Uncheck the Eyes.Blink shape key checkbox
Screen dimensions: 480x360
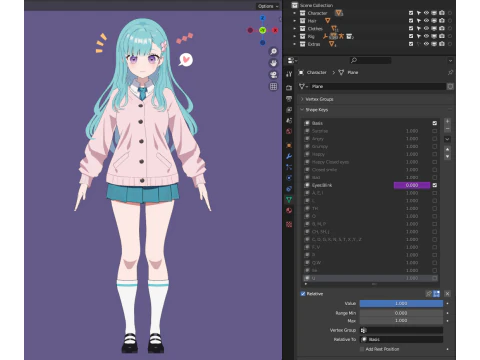tap(435, 185)
